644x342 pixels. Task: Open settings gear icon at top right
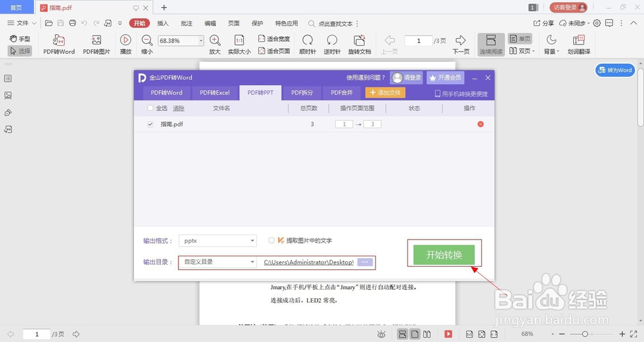click(x=597, y=23)
